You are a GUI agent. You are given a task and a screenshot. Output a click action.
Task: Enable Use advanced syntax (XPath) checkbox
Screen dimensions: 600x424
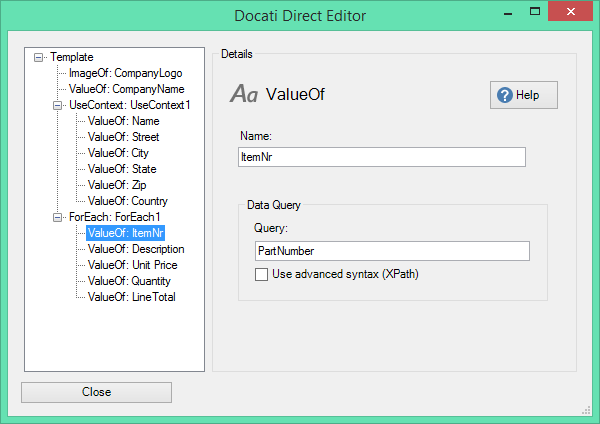[261, 274]
